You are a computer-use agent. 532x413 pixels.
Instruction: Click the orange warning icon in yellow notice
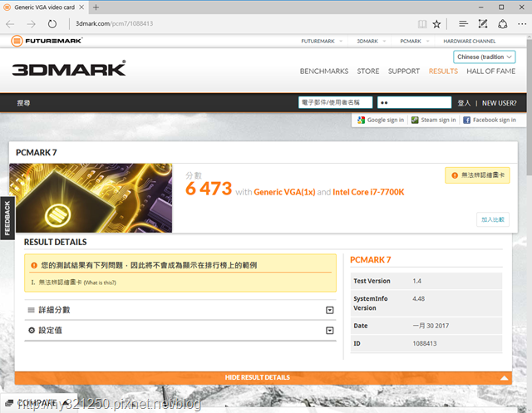pos(34,266)
